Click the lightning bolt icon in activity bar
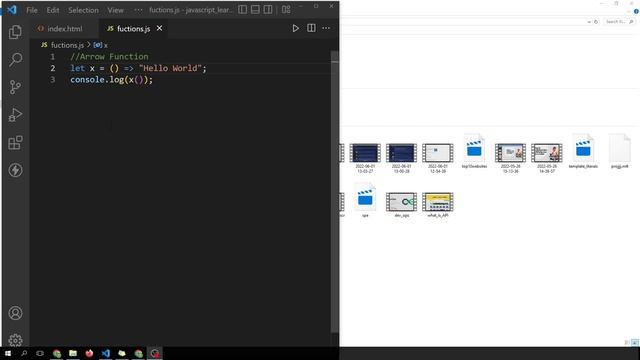 (15, 170)
